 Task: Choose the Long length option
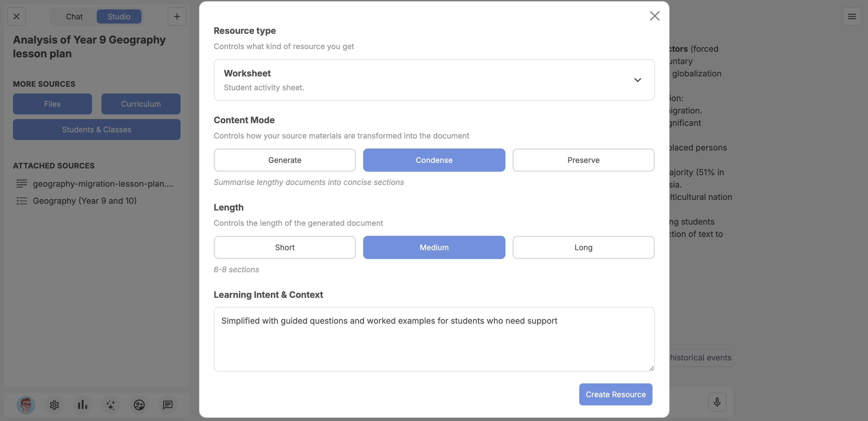[583, 247]
